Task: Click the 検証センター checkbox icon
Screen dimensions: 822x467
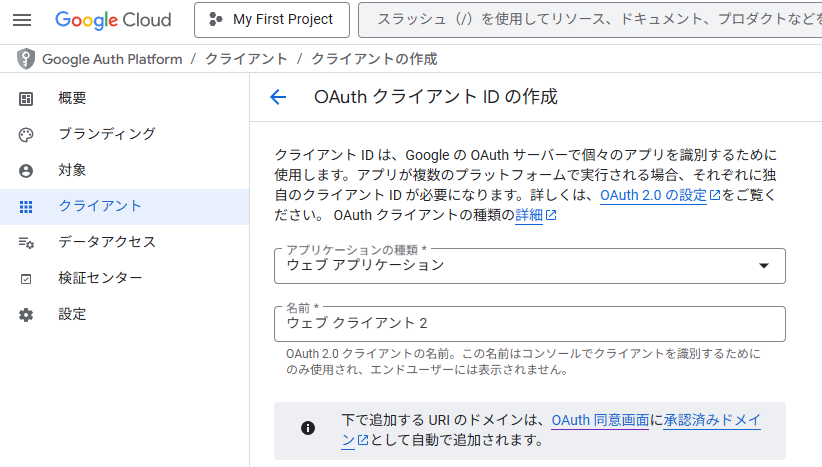Action: 26,279
